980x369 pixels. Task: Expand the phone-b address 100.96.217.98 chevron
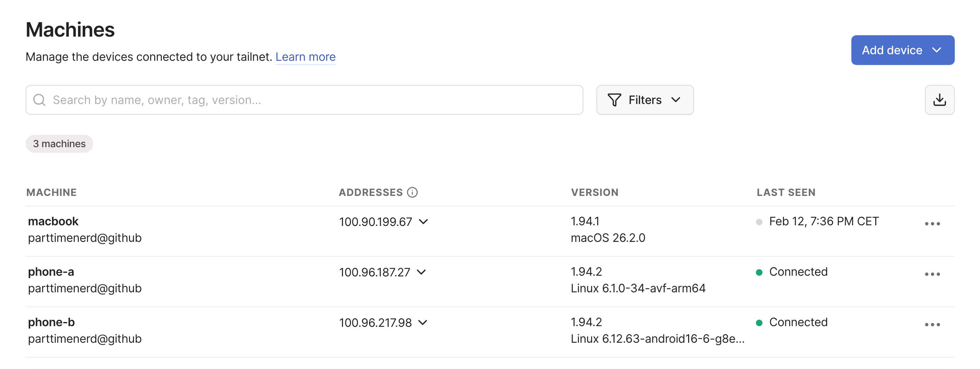pos(423,323)
